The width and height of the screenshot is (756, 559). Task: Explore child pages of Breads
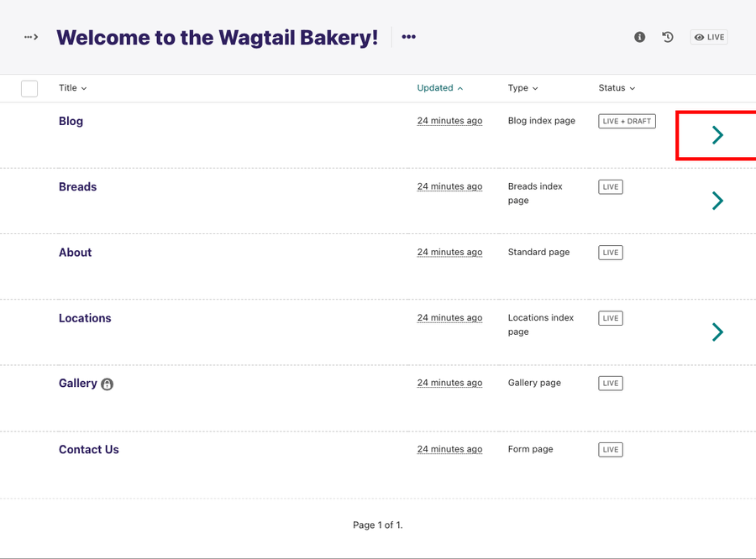pyautogui.click(x=717, y=201)
